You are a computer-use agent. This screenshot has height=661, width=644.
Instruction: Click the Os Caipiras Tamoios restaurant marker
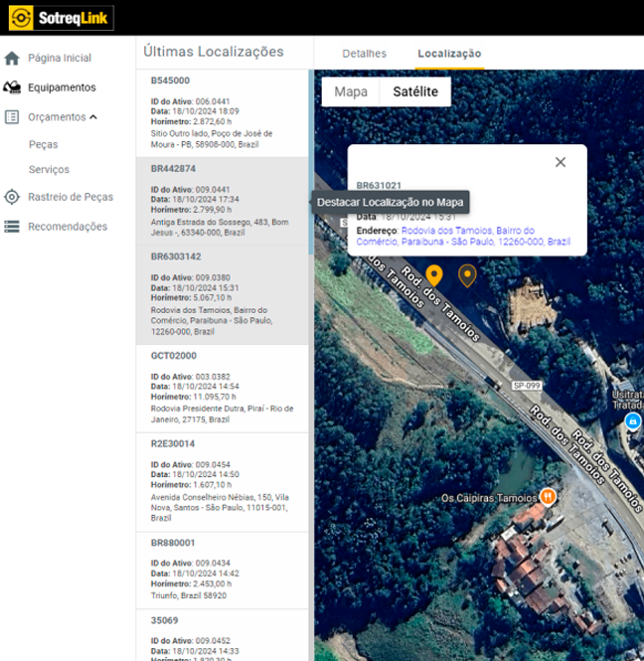547,497
